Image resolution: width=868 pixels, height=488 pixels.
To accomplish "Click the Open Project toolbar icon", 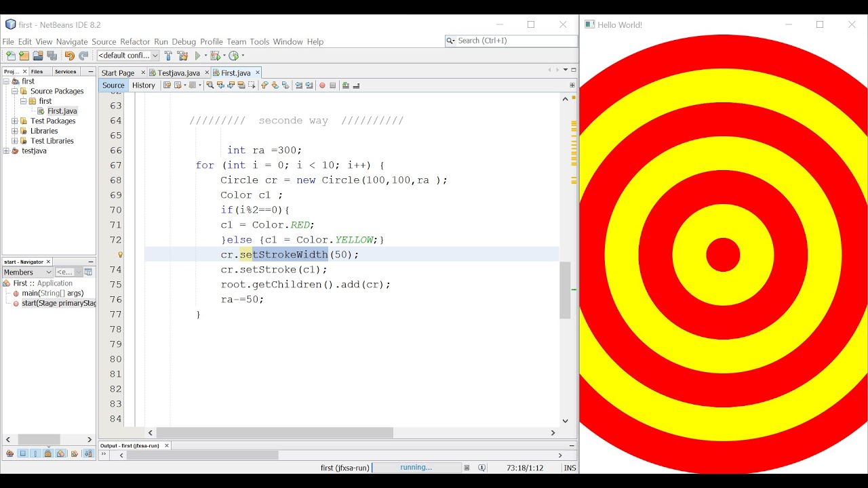I will [38, 56].
